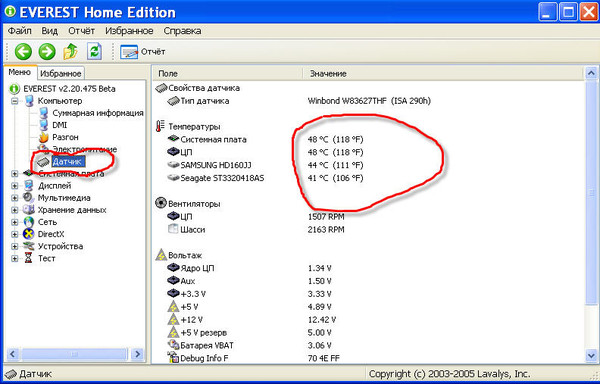This screenshot has width=600, height=384.
Task: Click the Дисплей monitor icon
Action: [28, 185]
